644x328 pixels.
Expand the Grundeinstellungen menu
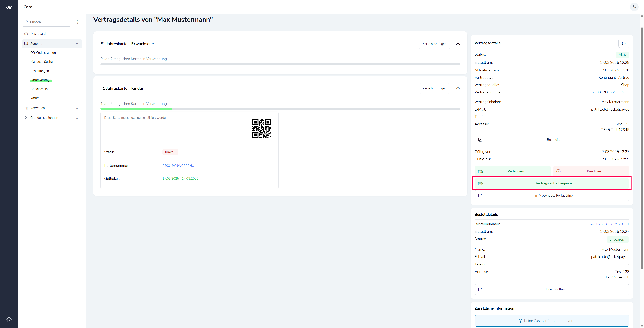coord(77,118)
